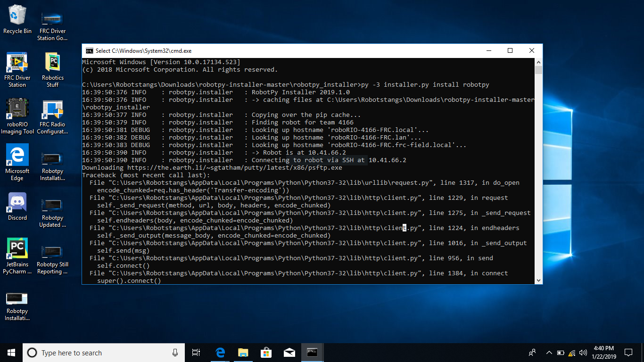Click 'Microsoft Windows [Version 10.0.17134.523]' line

[161, 62]
